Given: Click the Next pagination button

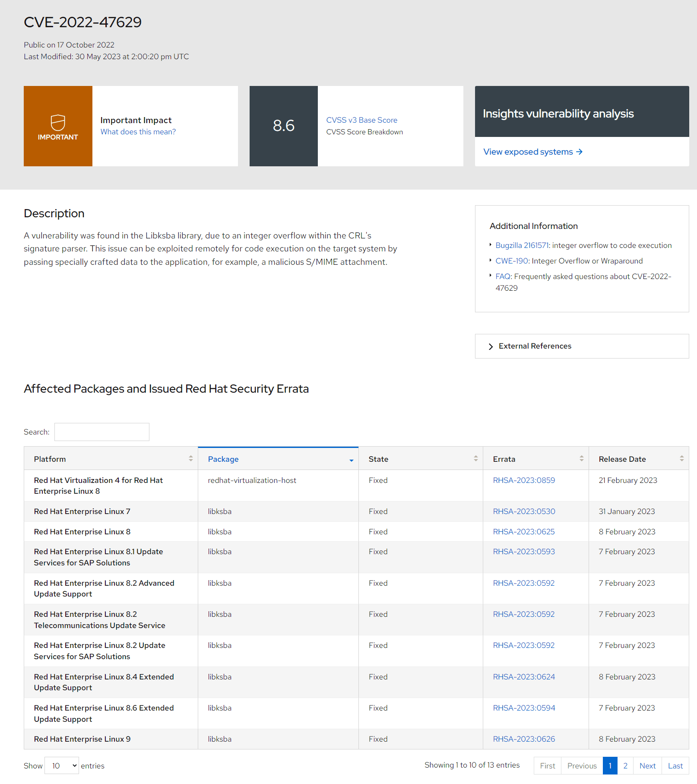Looking at the screenshot, I should (x=648, y=766).
